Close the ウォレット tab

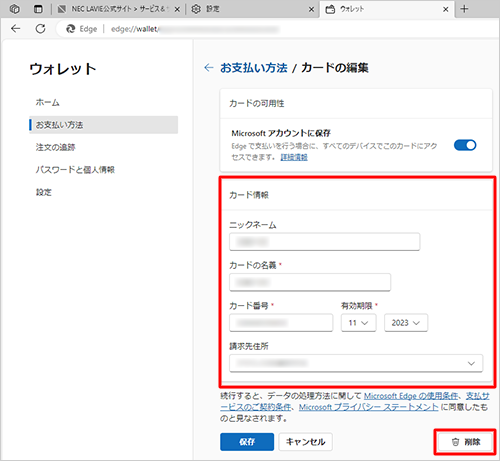tap(446, 9)
